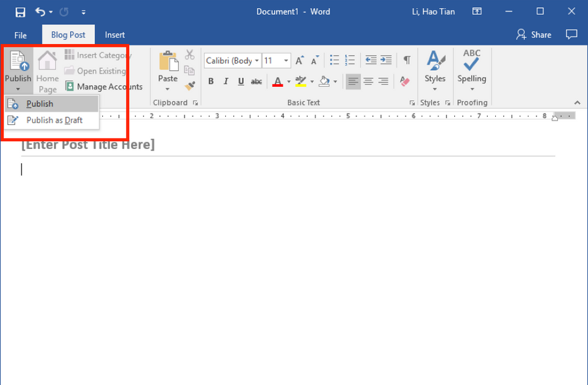Open the Comments speech bubble icon

[x=571, y=35]
